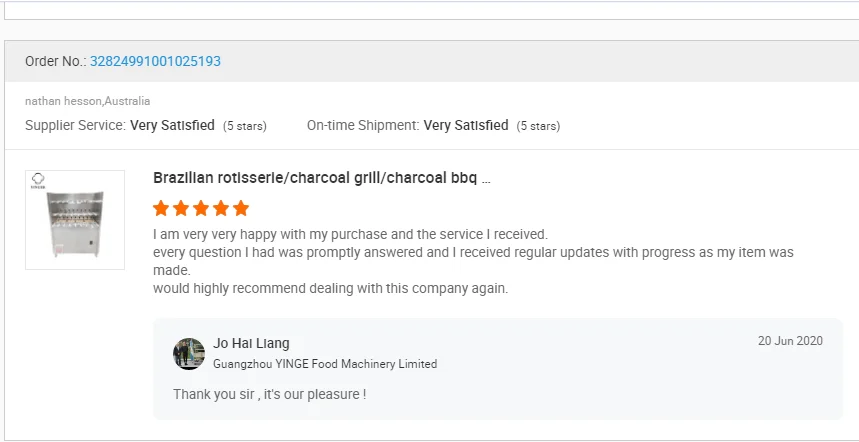Open the Brazilian rotisserie charcoal grill title
859x442 pixels.
(321, 178)
